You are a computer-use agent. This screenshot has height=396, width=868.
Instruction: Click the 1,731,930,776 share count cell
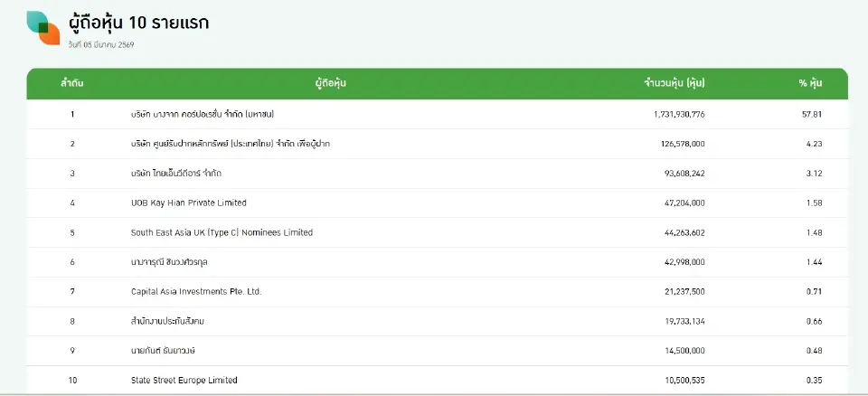coord(678,114)
